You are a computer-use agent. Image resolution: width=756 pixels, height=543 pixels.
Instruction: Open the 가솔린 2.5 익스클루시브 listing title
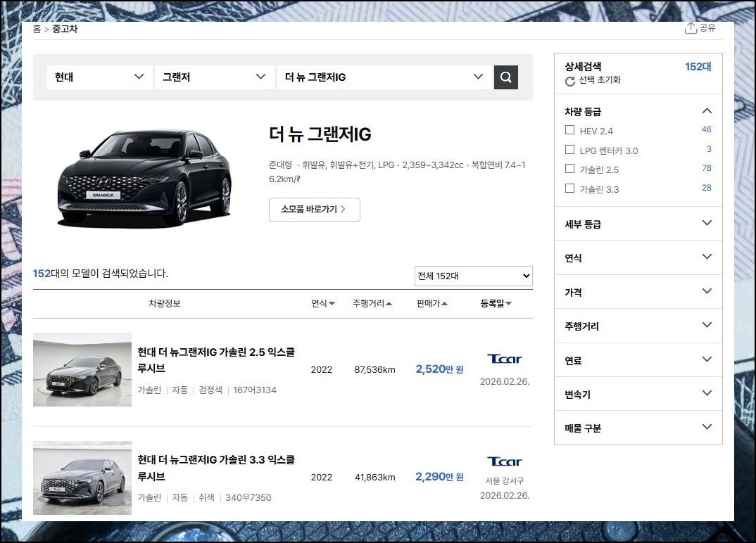tap(216, 360)
